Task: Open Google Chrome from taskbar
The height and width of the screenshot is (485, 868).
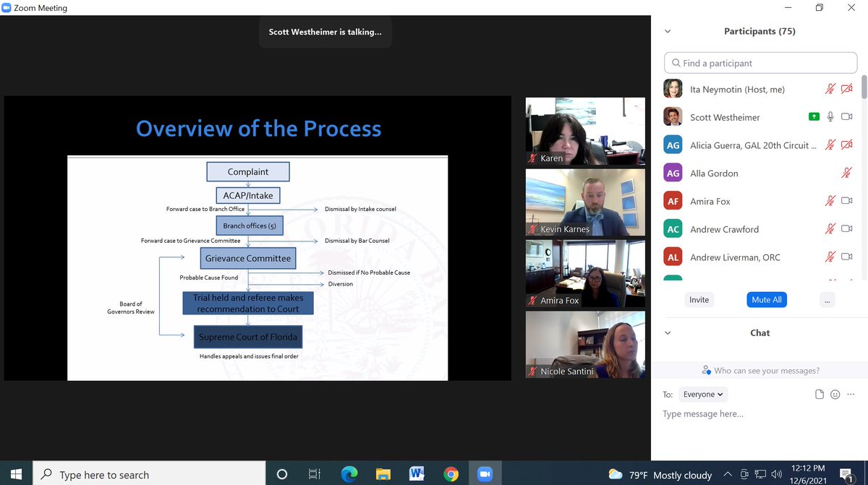Action: click(x=451, y=474)
